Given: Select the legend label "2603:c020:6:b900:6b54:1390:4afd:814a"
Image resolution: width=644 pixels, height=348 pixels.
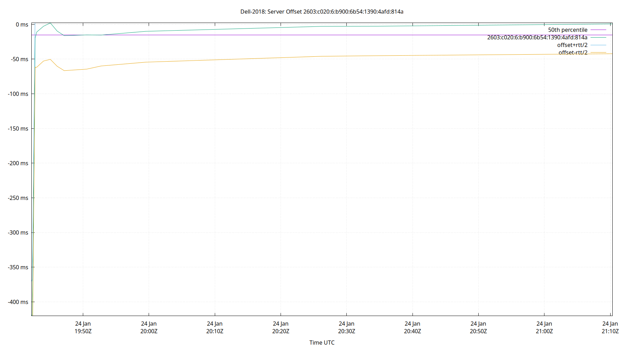Looking at the screenshot, I should pyautogui.click(x=537, y=37).
